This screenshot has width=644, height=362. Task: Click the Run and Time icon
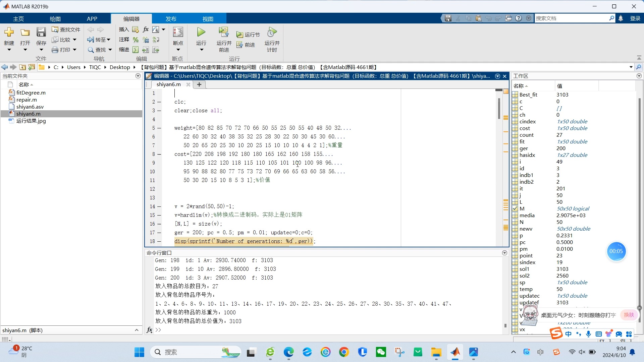272,32
